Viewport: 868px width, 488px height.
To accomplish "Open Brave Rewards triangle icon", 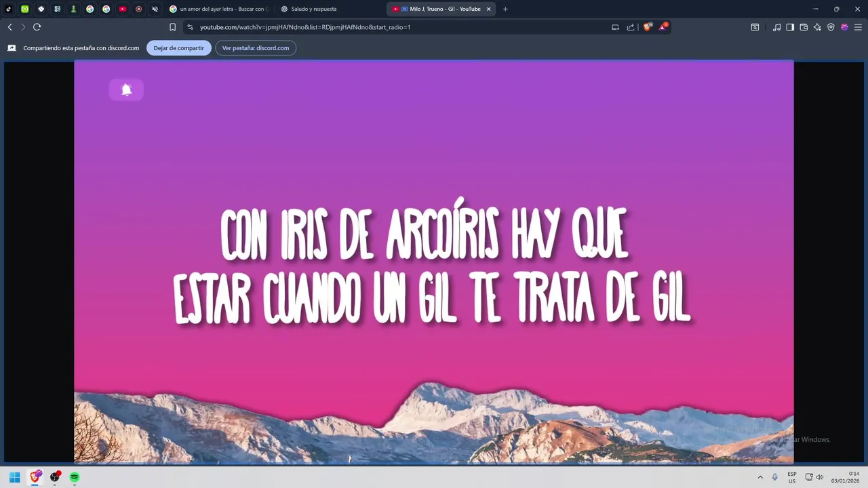I will pos(663,27).
